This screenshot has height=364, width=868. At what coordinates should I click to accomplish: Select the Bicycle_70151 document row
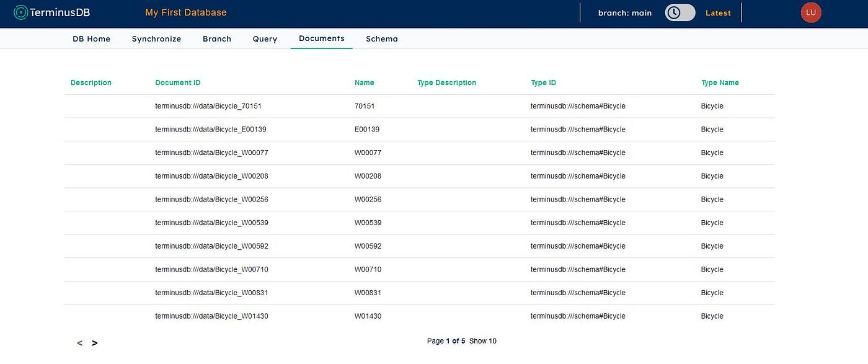tap(208, 105)
